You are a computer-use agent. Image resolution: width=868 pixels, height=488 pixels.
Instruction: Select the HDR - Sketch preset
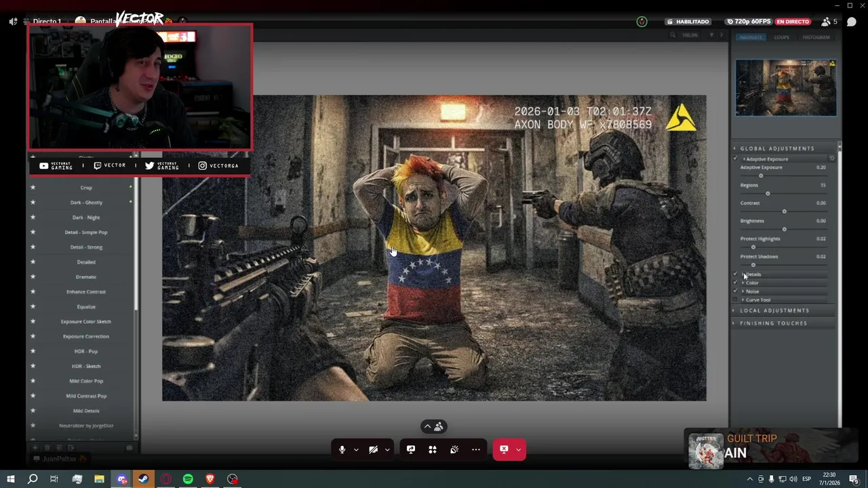86,367
